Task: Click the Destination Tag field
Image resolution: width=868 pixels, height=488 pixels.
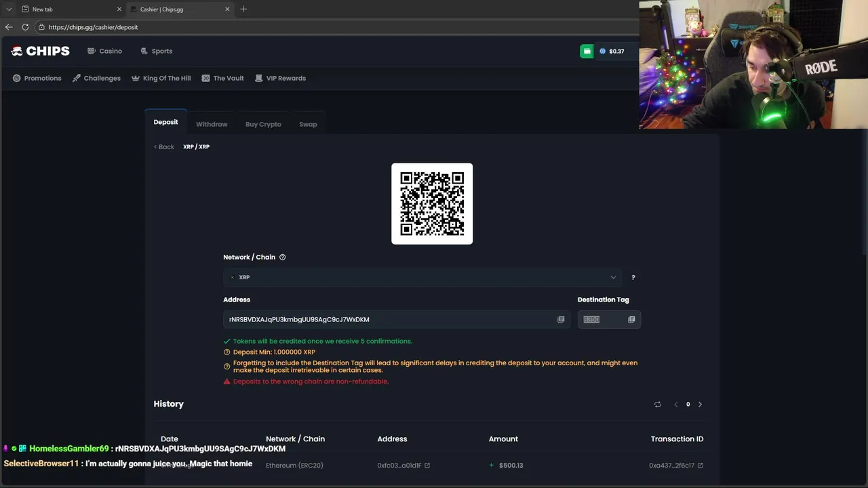Action: click(609, 319)
